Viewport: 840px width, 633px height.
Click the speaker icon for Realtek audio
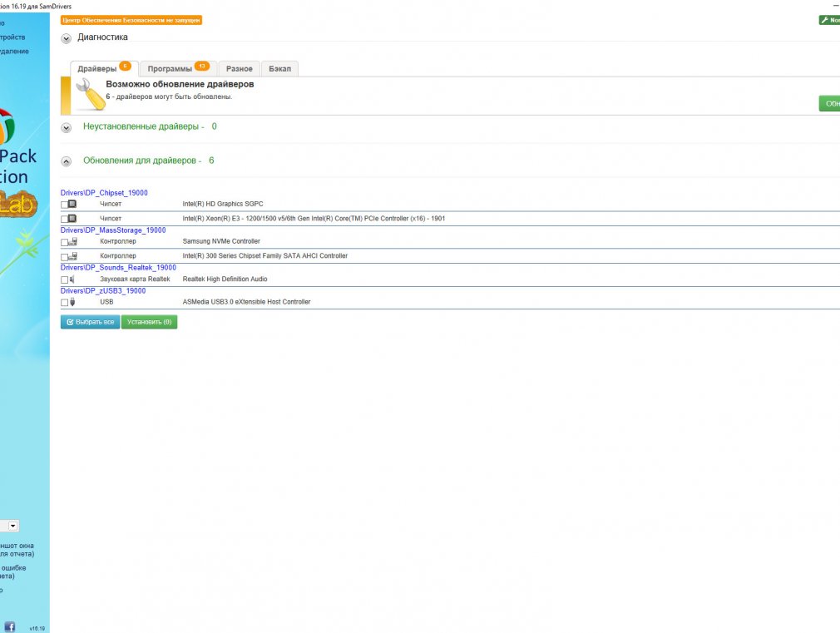72,279
